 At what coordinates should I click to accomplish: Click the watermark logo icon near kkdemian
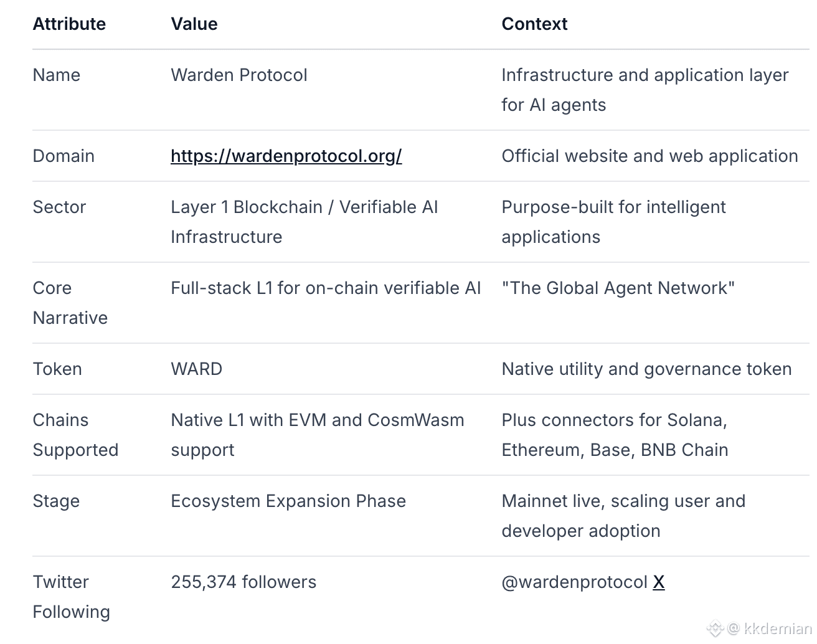(x=715, y=628)
